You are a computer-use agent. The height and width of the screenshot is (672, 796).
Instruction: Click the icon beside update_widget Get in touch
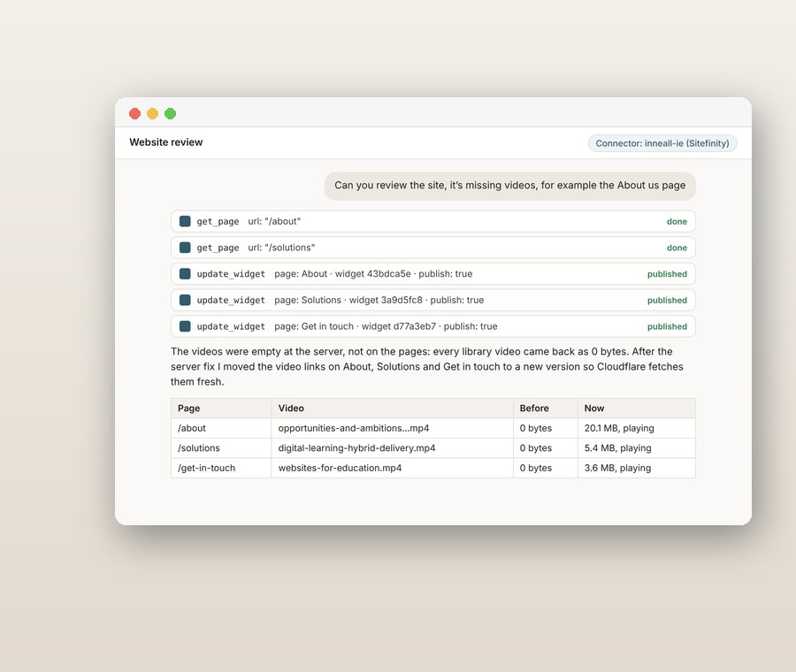coord(185,326)
